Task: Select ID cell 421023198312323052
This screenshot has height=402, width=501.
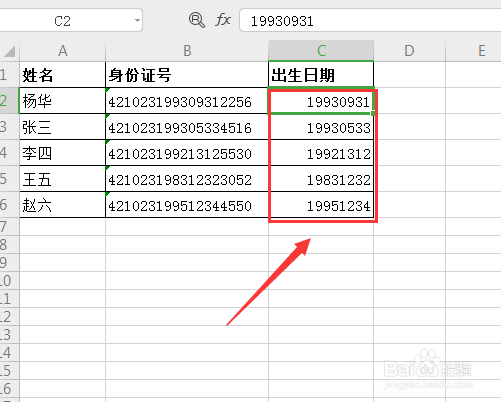Action: click(187, 179)
